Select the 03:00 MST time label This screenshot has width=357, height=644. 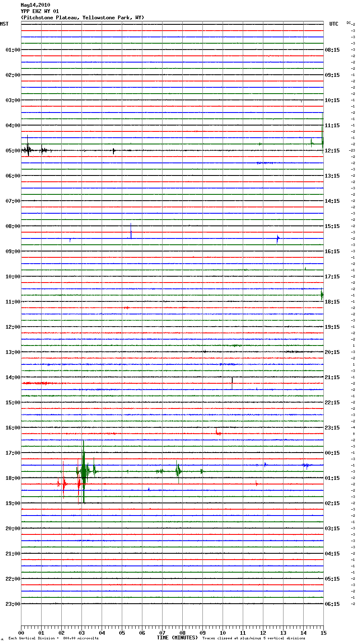(13, 100)
